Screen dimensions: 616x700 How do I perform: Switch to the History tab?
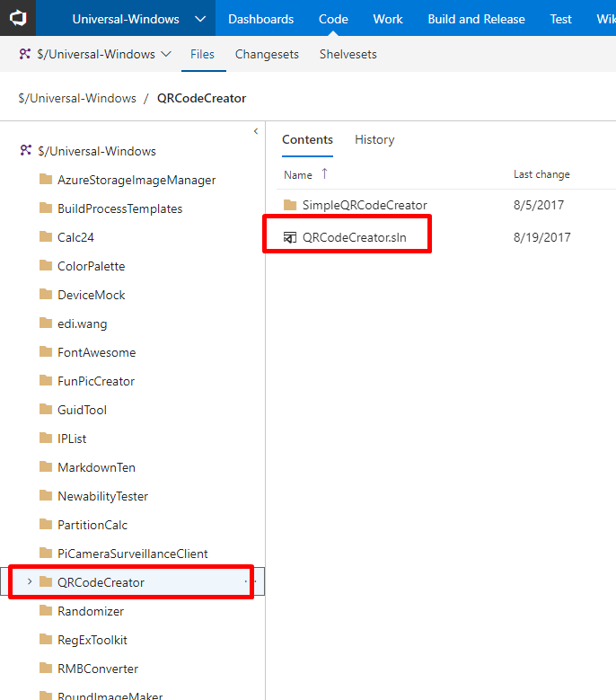click(x=374, y=140)
